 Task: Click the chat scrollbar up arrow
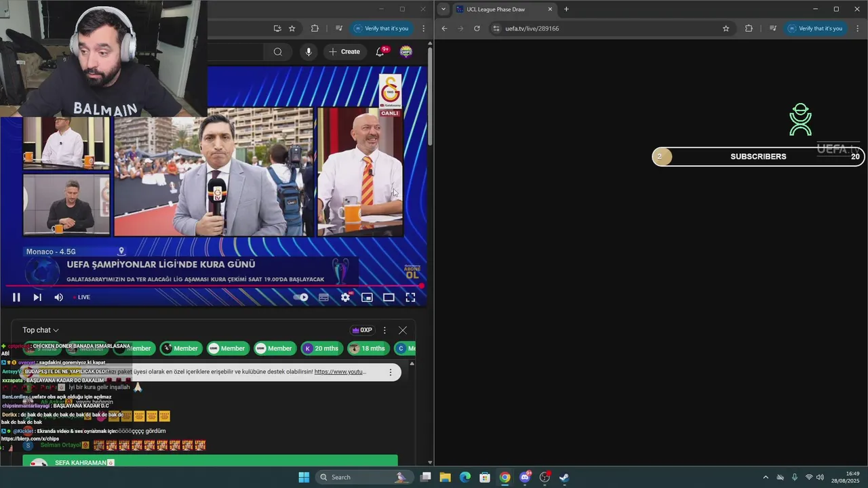tap(412, 364)
